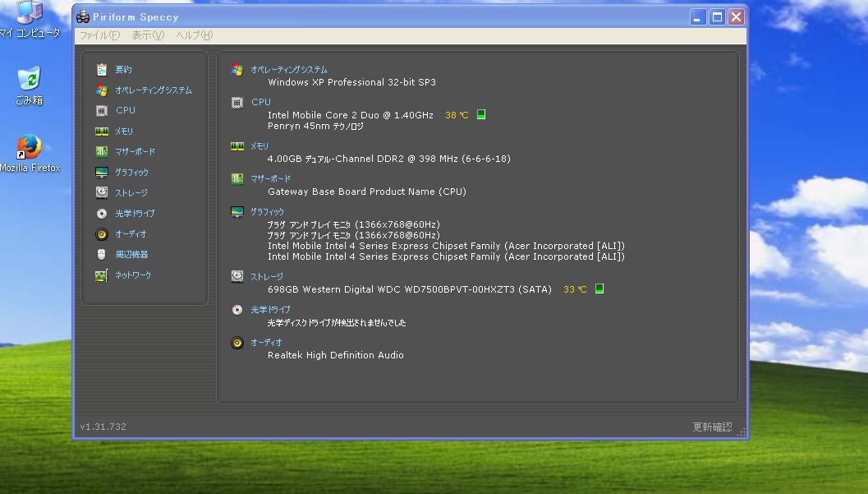The width and height of the screenshot is (868, 494).
Task: Click the audio speaker icon in the sidebar
Action: (x=101, y=234)
